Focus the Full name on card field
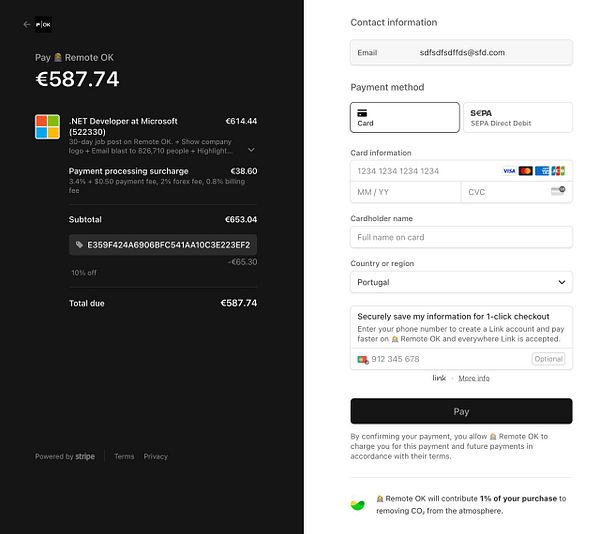The image size is (600, 534). tap(461, 237)
